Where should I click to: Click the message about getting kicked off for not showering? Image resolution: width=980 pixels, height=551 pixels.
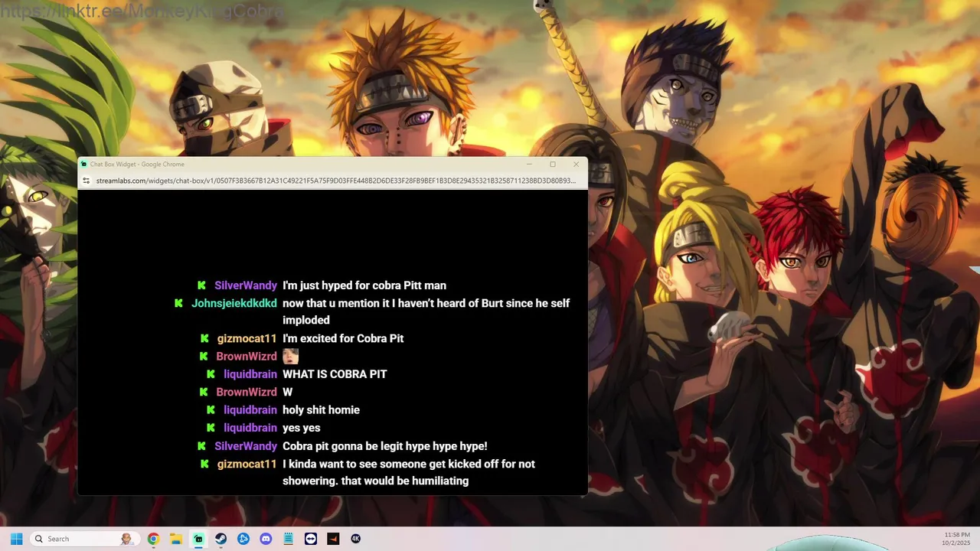tap(409, 472)
